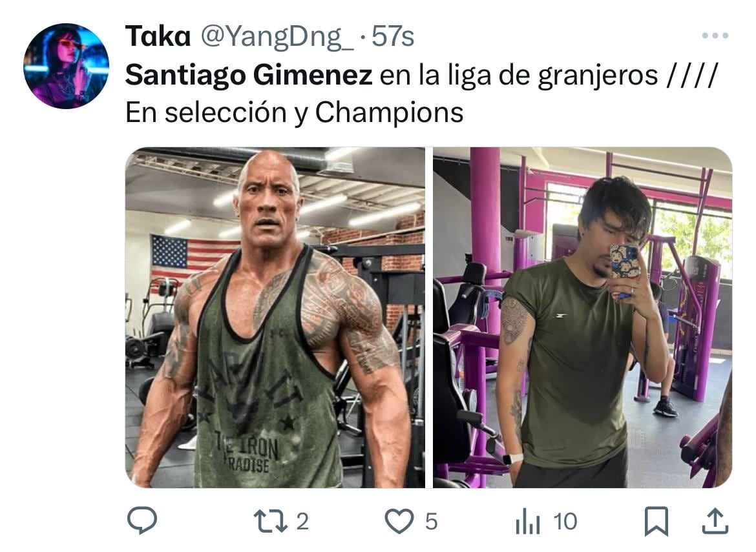This screenshot has height=552, width=756.
Task: Click the view count number 10
Action: [x=565, y=522]
